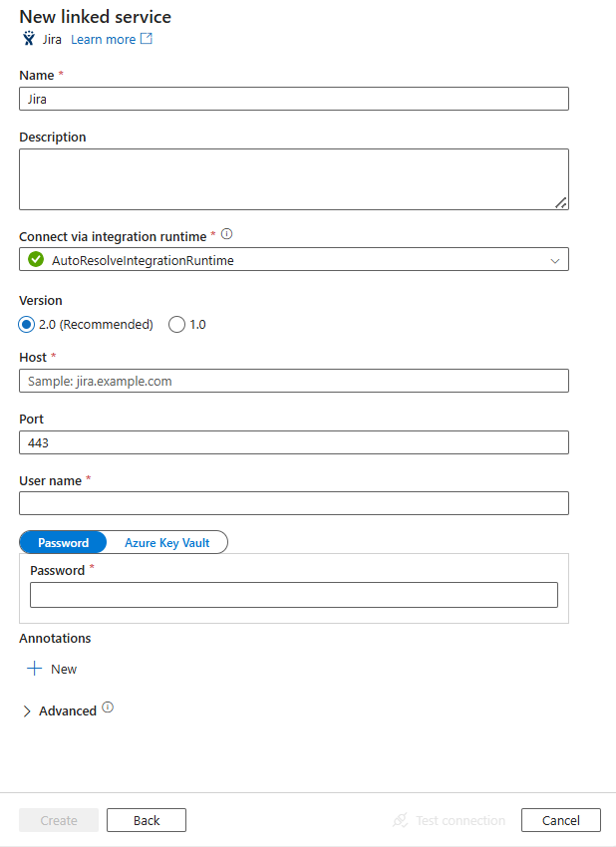The image size is (616, 847).
Task: Click the green checkmark in the runtime field
Action: pos(33,259)
